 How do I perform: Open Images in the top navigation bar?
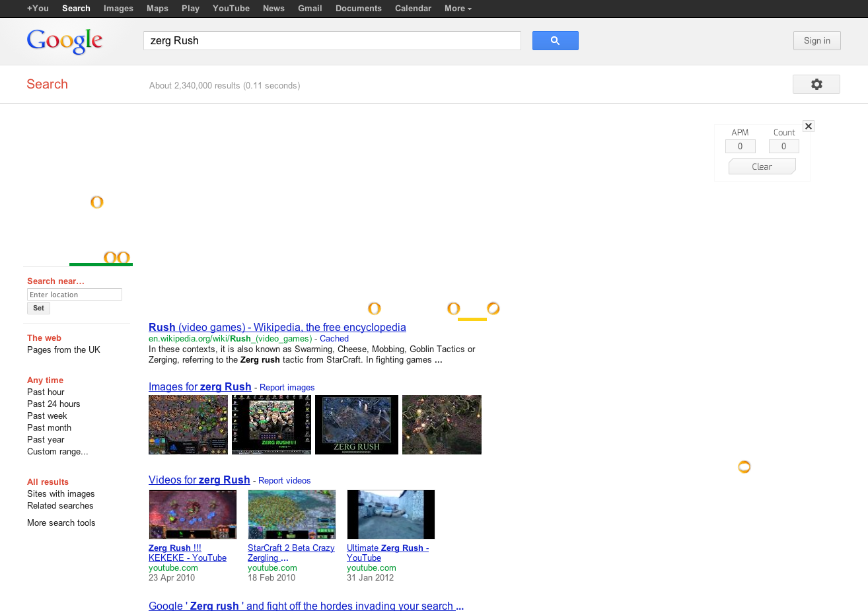[x=118, y=9]
